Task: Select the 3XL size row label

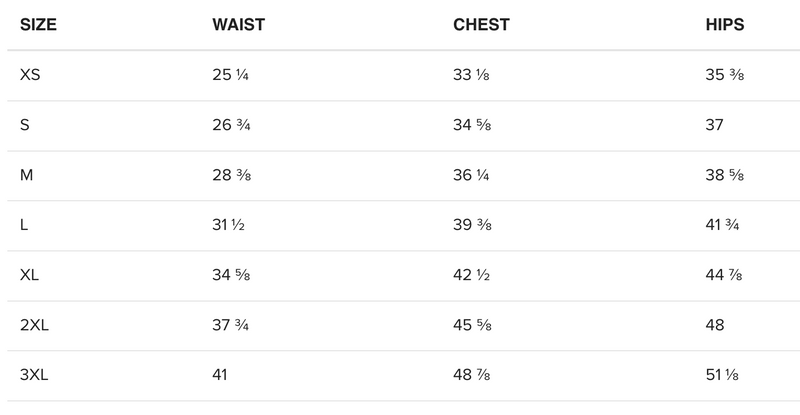Action: click(x=34, y=374)
